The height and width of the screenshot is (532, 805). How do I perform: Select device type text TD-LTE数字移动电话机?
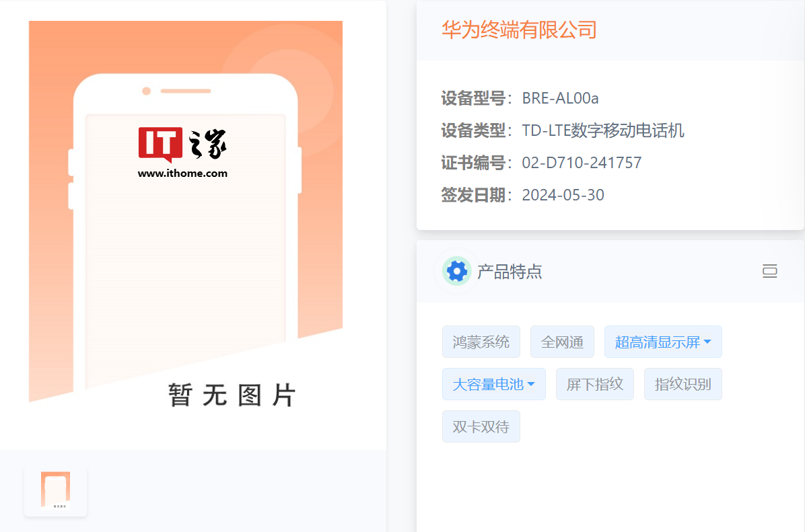pyautogui.click(x=602, y=130)
